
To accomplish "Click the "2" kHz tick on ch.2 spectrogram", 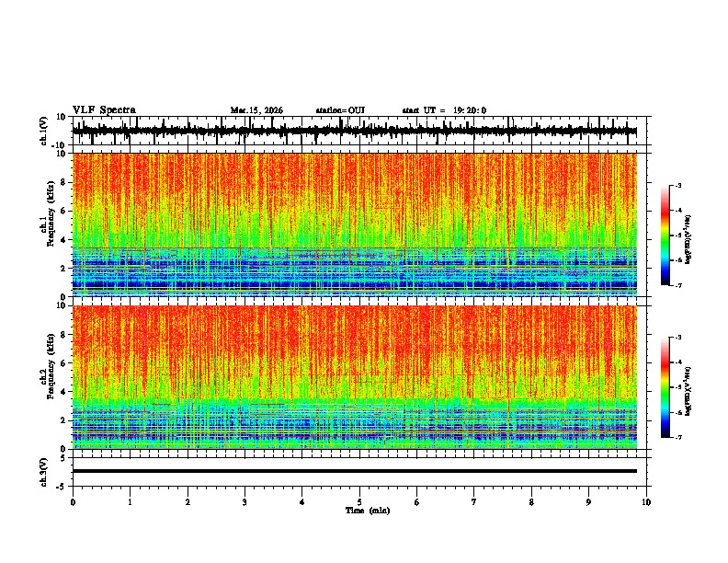I will 64,420.
